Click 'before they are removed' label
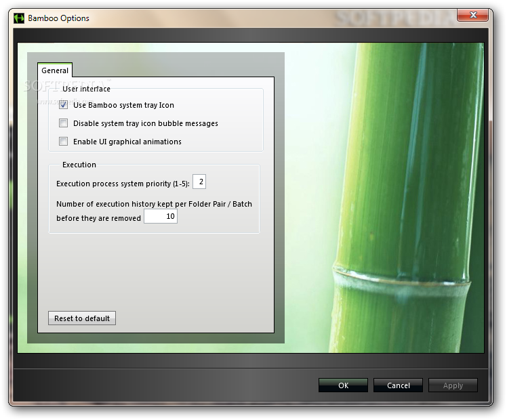Viewport: 507px width, 420px height. [98, 218]
